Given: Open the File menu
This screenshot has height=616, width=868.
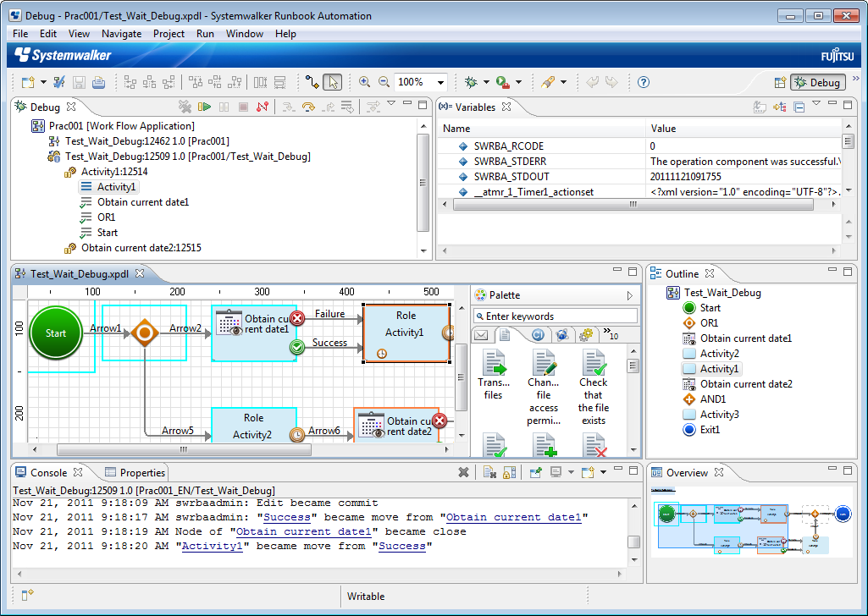Looking at the screenshot, I should tap(20, 34).
